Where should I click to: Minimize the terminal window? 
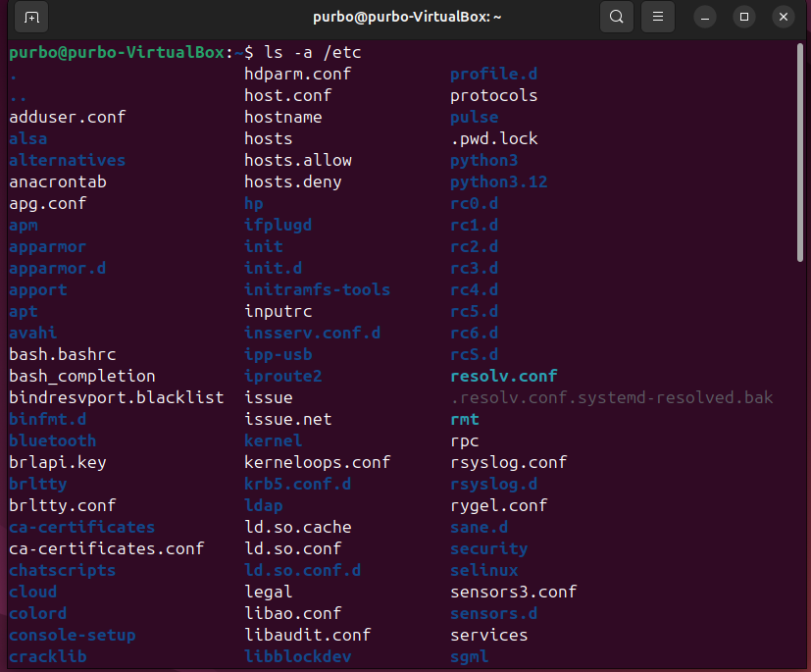coord(704,17)
